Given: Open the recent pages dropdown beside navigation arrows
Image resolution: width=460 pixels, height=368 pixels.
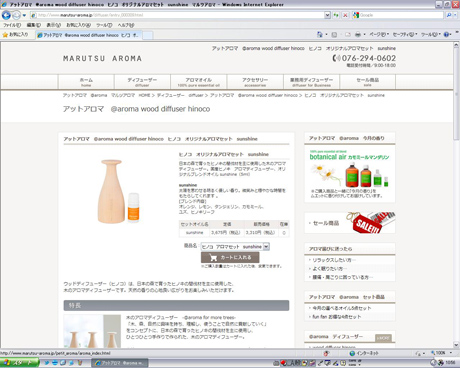Looking at the screenshot, I should [x=24, y=15].
